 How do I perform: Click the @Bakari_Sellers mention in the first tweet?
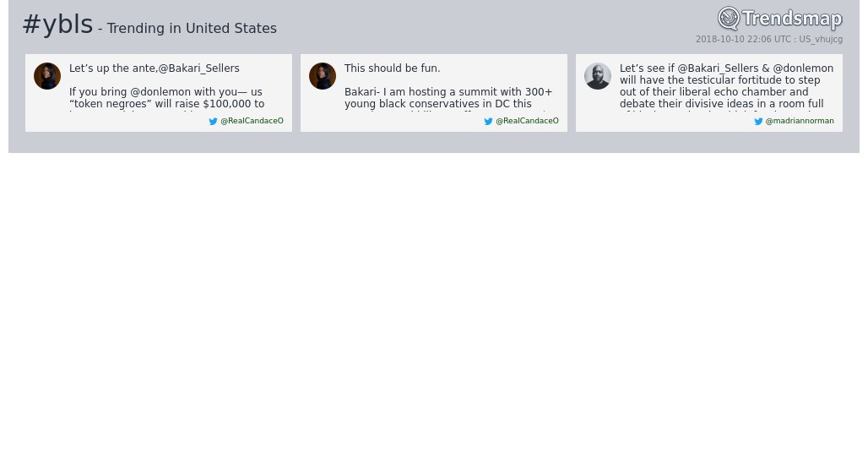[199, 68]
